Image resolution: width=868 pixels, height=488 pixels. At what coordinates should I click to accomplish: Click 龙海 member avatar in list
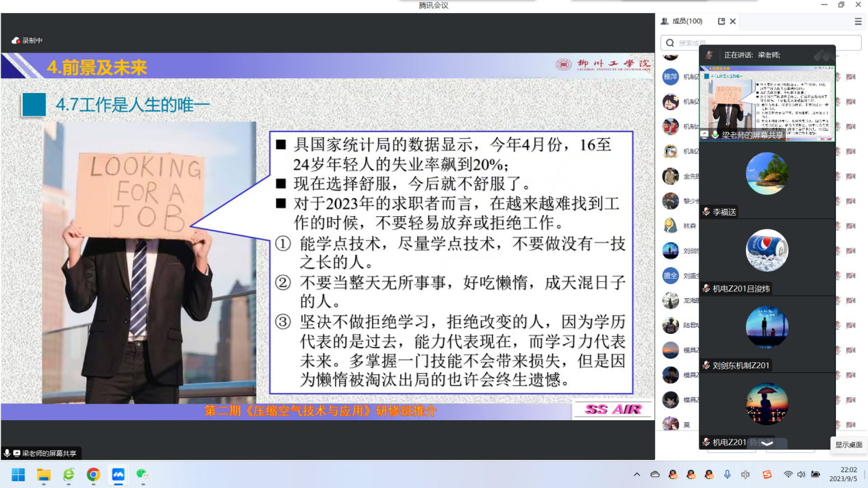click(671, 300)
